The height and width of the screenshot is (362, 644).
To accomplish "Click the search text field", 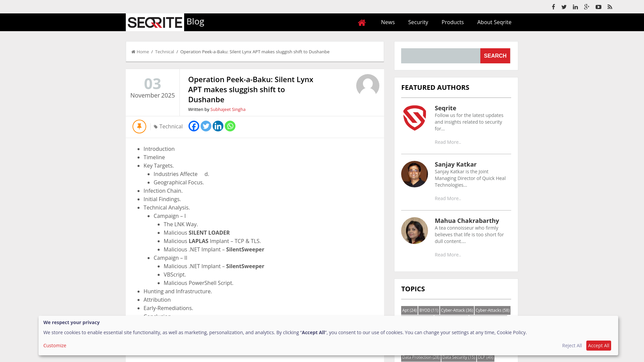I will [440, 56].
